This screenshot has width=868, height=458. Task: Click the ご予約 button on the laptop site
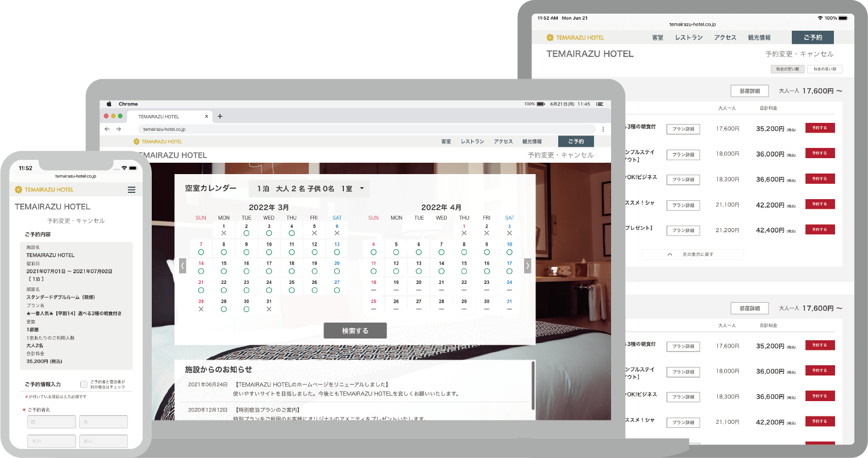point(576,142)
